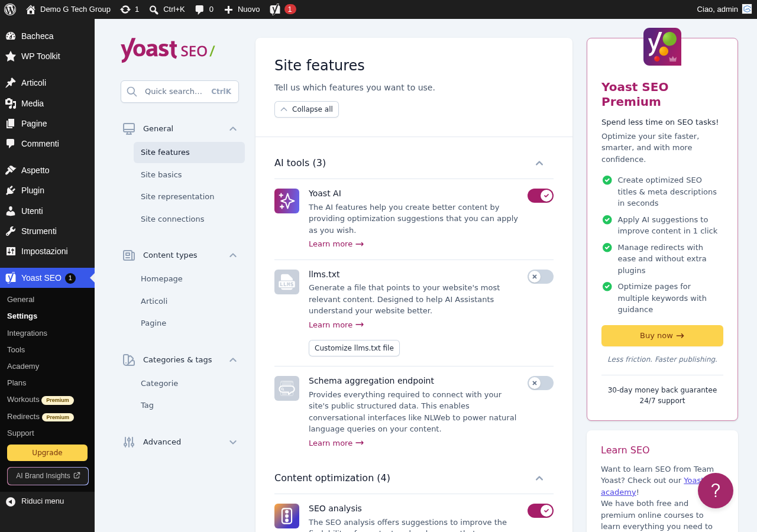Screen dimensions: 757x532
Task: Open Categorie taxonomy settings
Action: [189, 384]
